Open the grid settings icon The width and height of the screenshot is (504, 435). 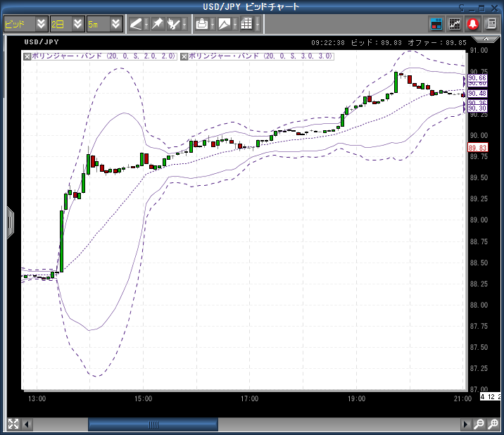click(246, 23)
